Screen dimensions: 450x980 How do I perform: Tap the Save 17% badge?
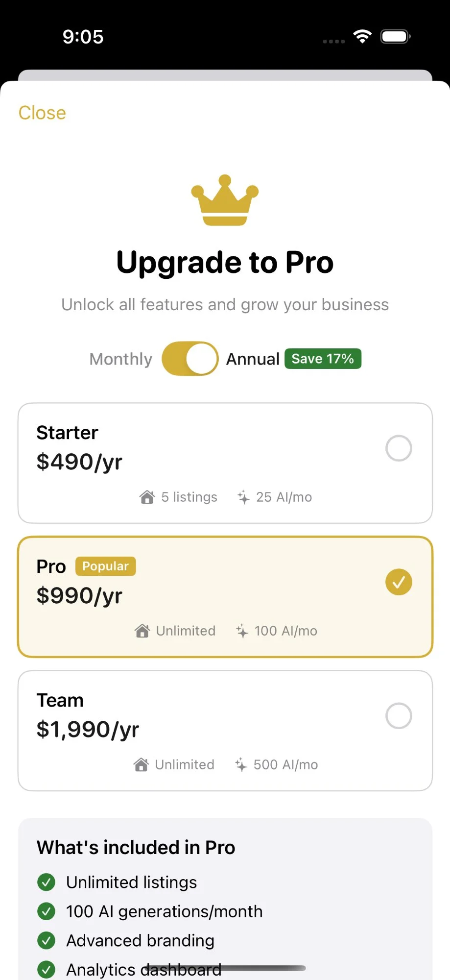(x=323, y=359)
